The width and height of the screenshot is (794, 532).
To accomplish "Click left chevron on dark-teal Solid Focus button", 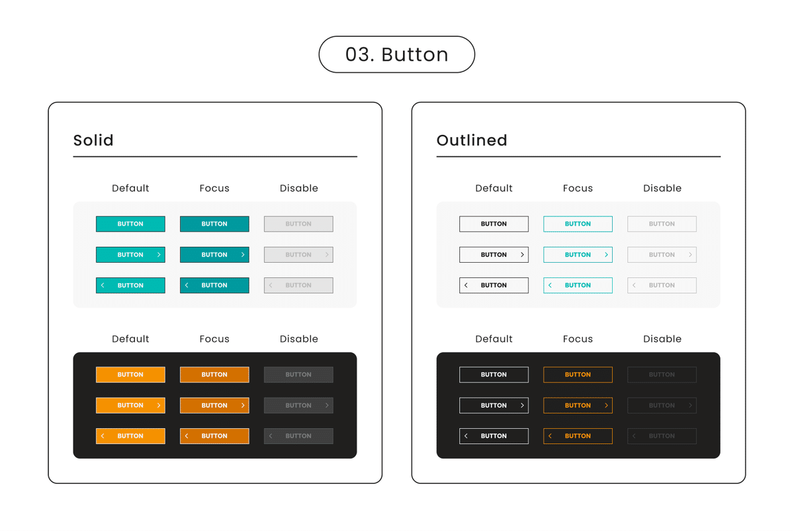I will point(187,285).
